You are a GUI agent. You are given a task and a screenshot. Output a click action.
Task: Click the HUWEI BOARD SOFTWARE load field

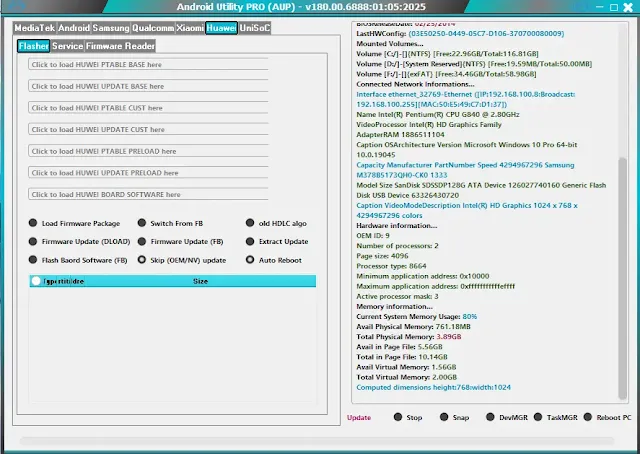click(x=148, y=194)
